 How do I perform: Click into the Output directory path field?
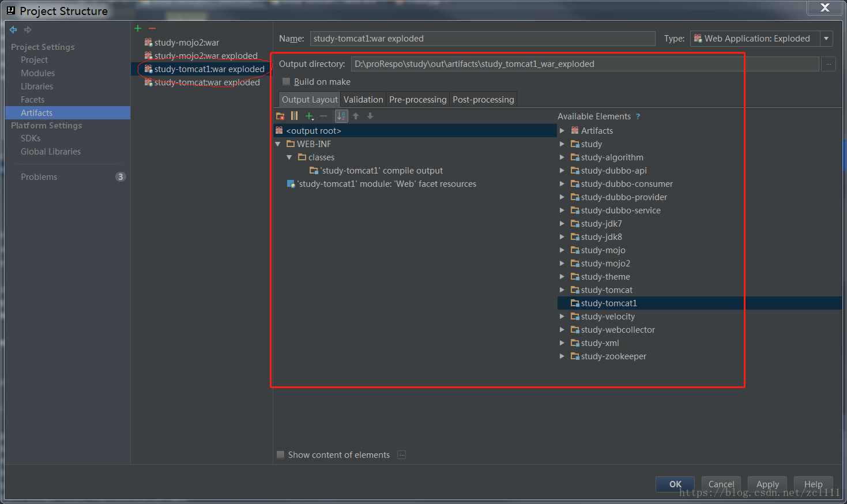(x=585, y=64)
